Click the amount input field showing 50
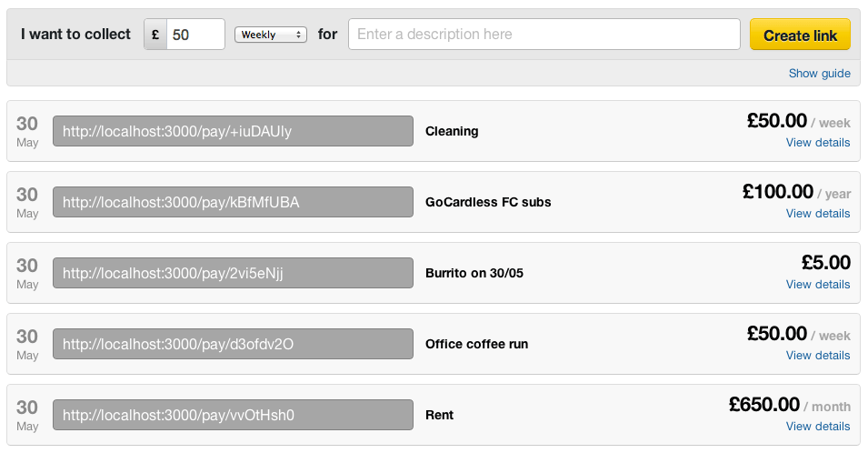Screen dimensions: 868x453 (x=195, y=35)
